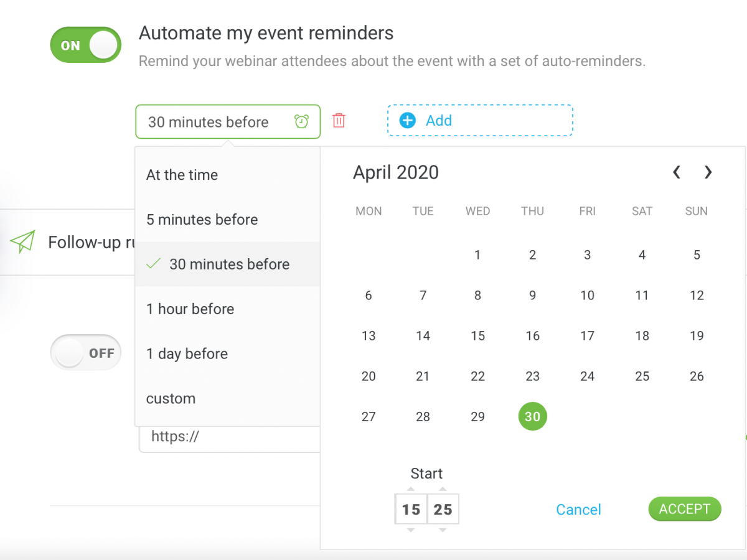Choose the custom reminder option

[x=171, y=398]
